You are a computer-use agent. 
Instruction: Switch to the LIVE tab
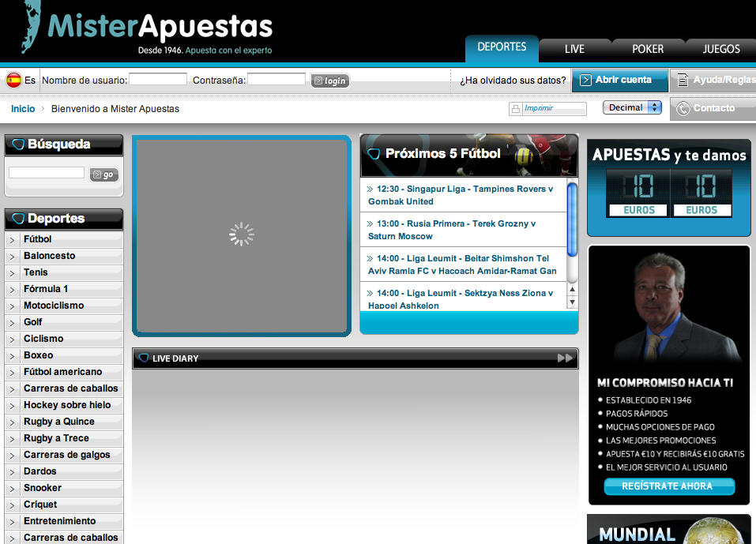[x=575, y=49]
